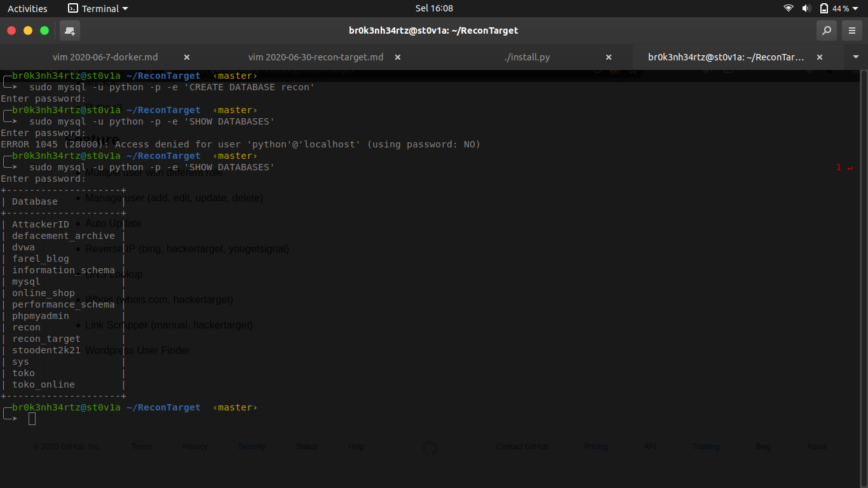The height and width of the screenshot is (488, 868).
Task: Click the mysql database row
Action: pos(63,281)
